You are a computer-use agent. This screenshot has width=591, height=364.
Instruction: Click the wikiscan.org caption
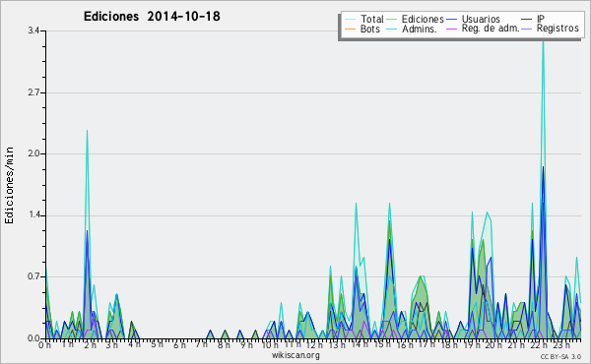coord(295,355)
